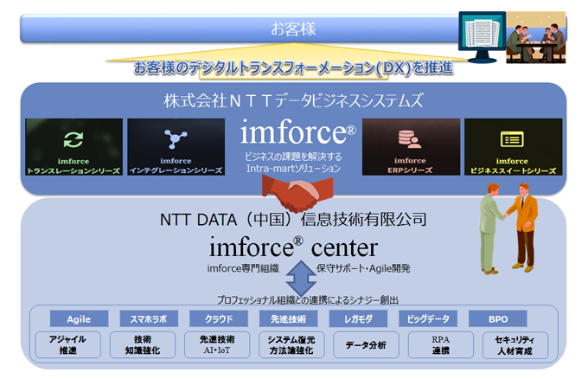This screenshot has width=588, height=379.
Task: Click the yellow list window business suite icon
Action: (512, 139)
